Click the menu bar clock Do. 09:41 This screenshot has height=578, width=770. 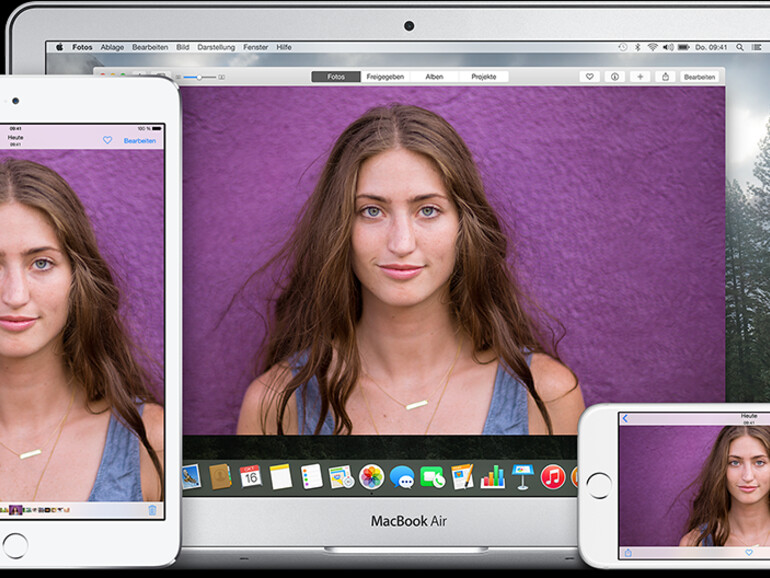[711, 47]
